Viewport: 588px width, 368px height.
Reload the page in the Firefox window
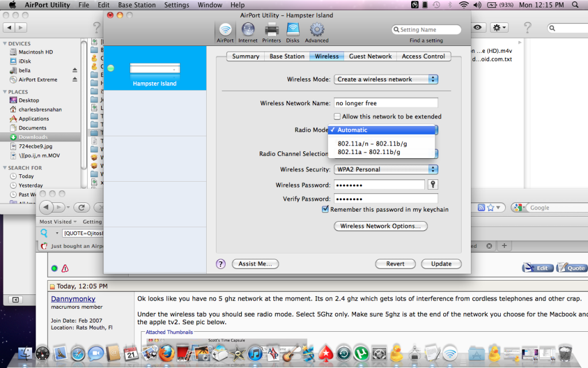click(82, 207)
